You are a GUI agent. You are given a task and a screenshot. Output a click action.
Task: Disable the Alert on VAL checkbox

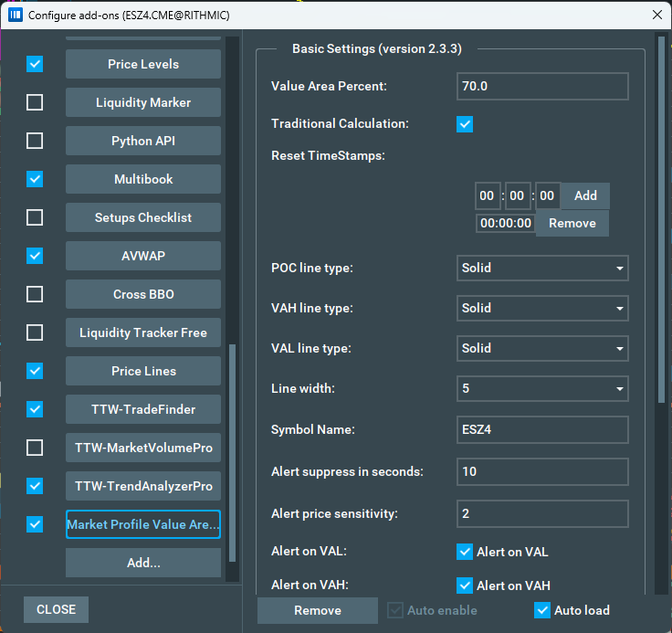tap(465, 552)
